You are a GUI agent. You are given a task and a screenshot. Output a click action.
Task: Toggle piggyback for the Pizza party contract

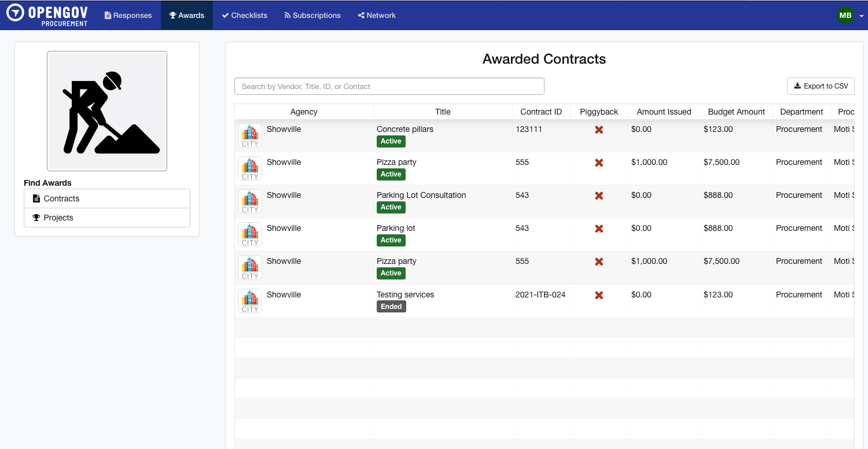tap(599, 163)
